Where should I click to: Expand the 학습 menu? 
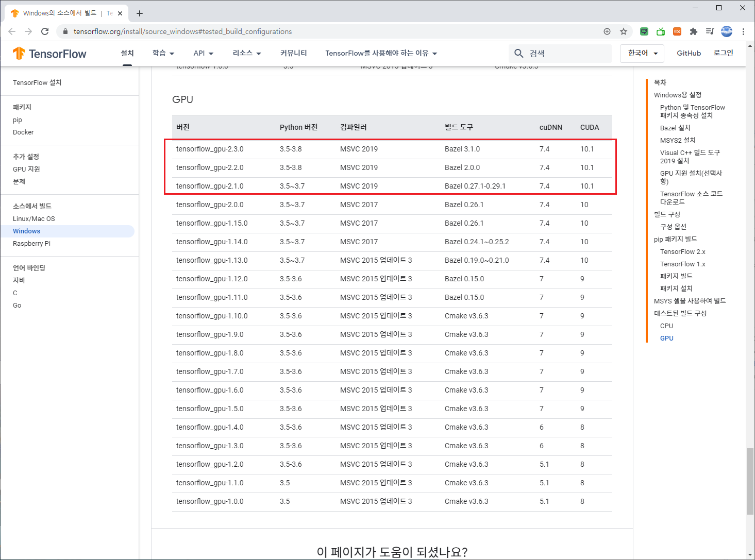click(163, 53)
